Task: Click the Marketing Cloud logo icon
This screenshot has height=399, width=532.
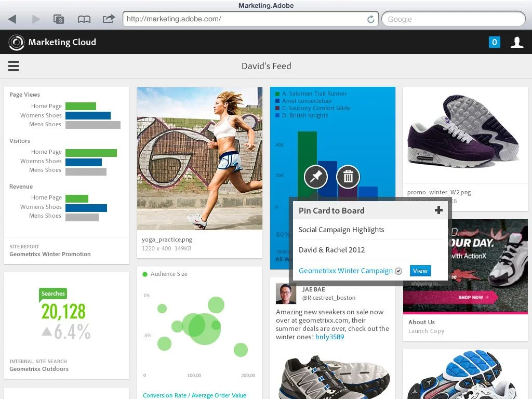Action: 16,43
